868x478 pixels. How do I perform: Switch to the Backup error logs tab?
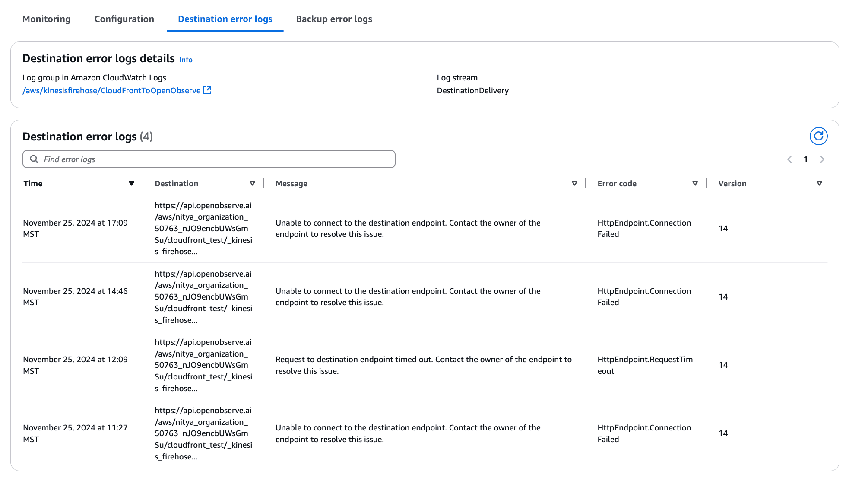coord(333,19)
